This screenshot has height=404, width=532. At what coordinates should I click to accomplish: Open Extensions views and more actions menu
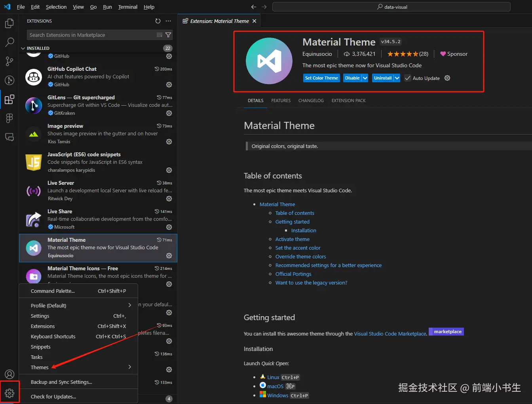tap(169, 21)
